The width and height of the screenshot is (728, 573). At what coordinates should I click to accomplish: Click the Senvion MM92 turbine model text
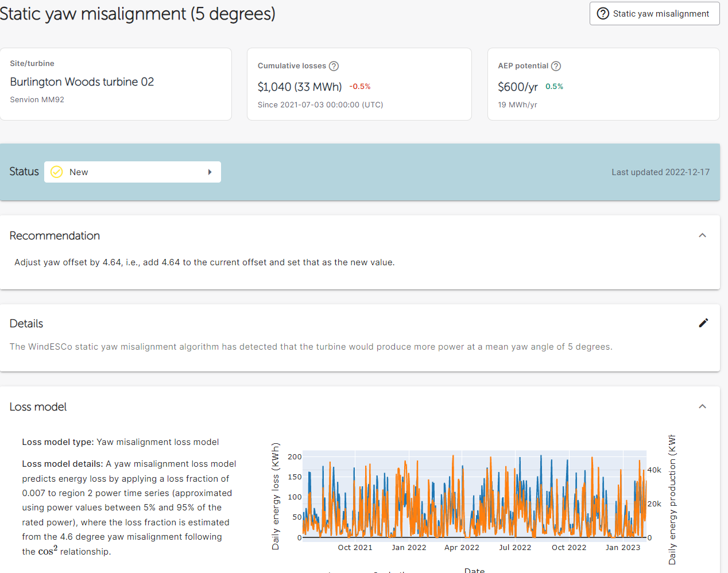coord(37,99)
